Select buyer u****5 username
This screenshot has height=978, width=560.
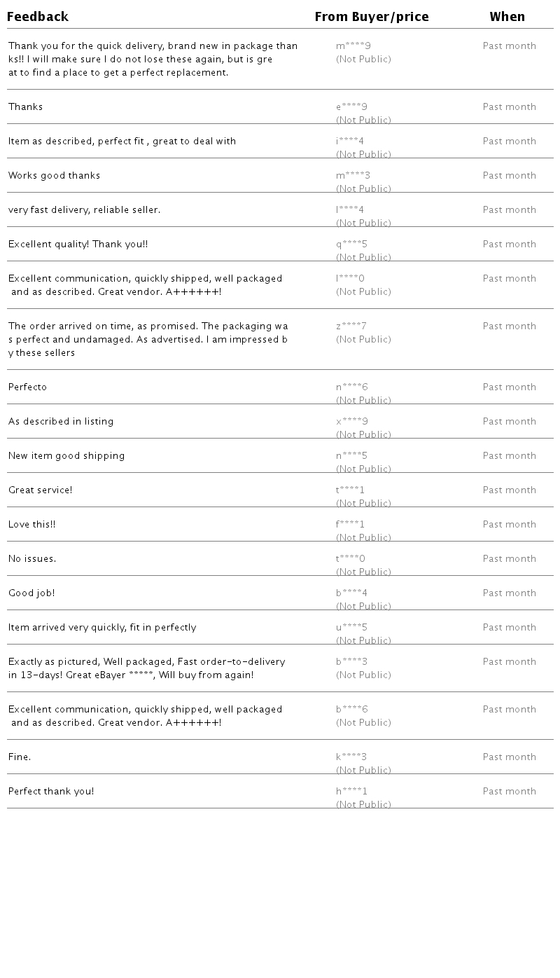(x=351, y=628)
